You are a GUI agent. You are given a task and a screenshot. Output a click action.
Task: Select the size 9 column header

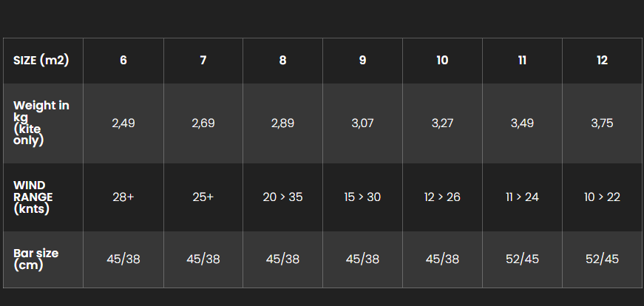click(x=362, y=61)
